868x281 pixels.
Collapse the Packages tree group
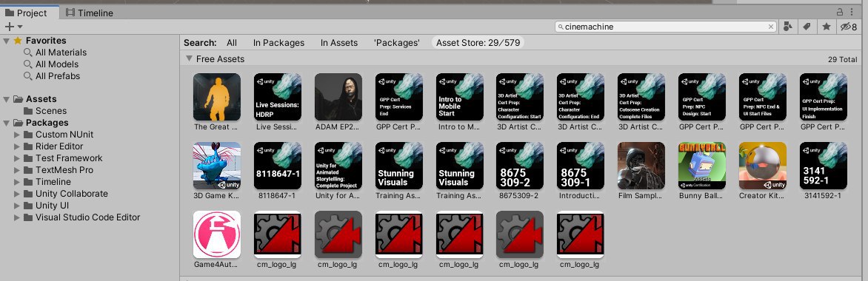pyautogui.click(x=6, y=123)
